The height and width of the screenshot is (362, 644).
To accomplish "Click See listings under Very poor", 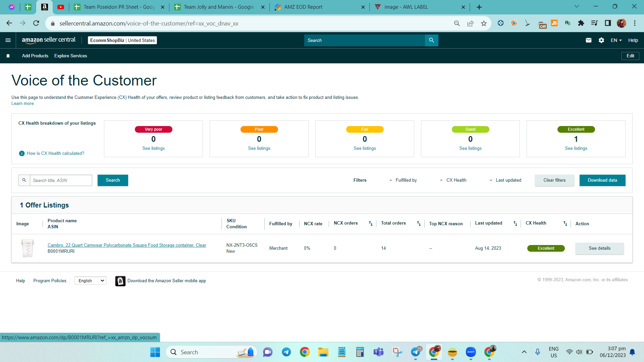I will 154,148.
